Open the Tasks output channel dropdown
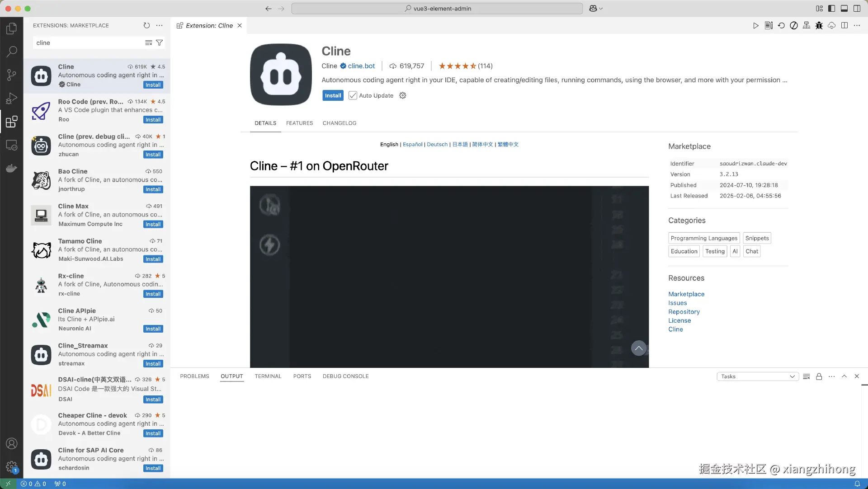Viewport: 868px width, 489px height. tap(757, 376)
